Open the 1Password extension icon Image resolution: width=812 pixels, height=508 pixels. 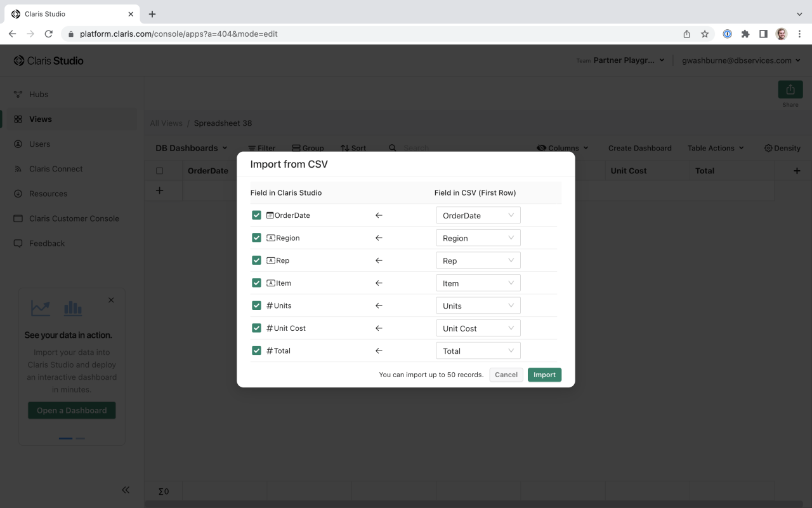tap(728, 34)
